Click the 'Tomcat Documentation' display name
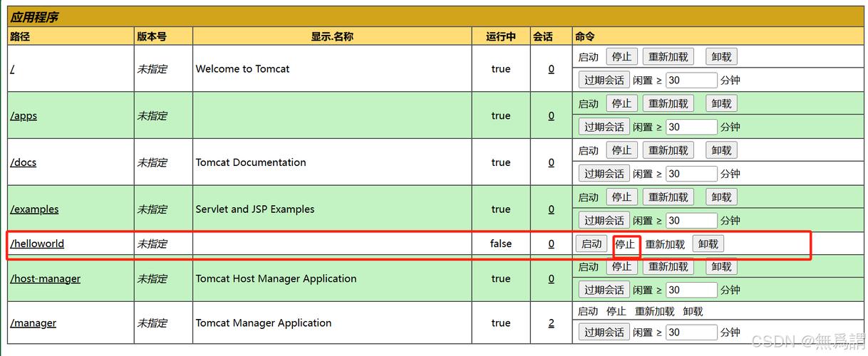The height and width of the screenshot is (356, 868). coord(251,162)
